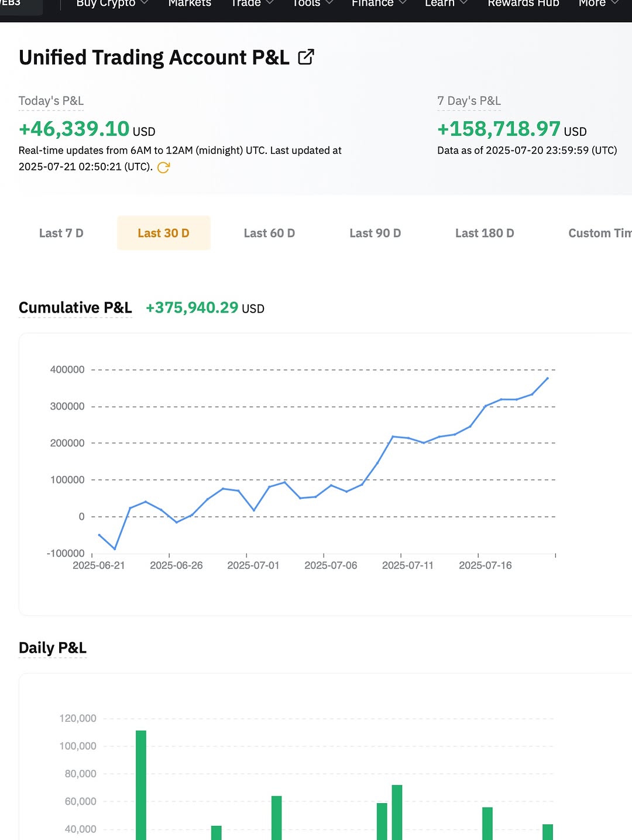The image size is (632, 840).
Task: Select the Last 30 D time range
Action: point(163,233)
